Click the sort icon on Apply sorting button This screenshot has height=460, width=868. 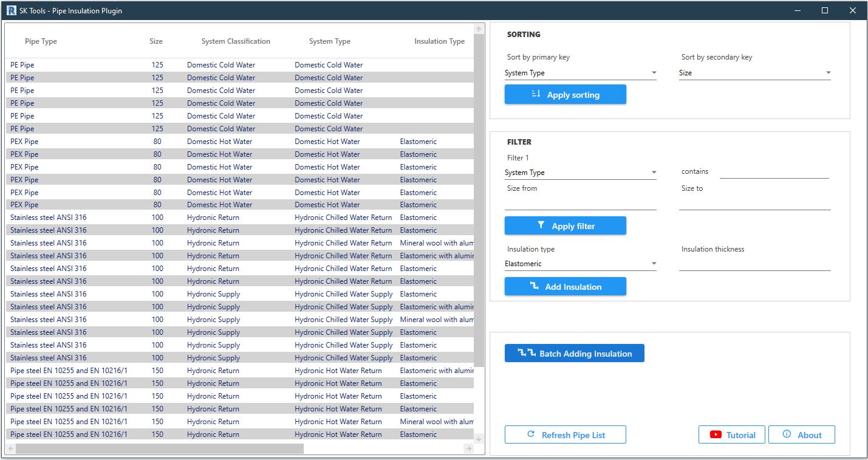coord(535,94)
